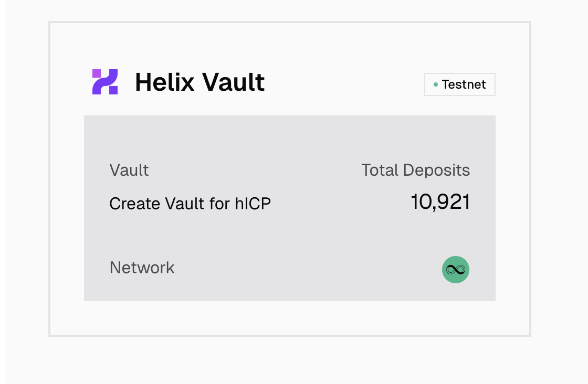Click the Helix Vault title

[x=199, y=82]
